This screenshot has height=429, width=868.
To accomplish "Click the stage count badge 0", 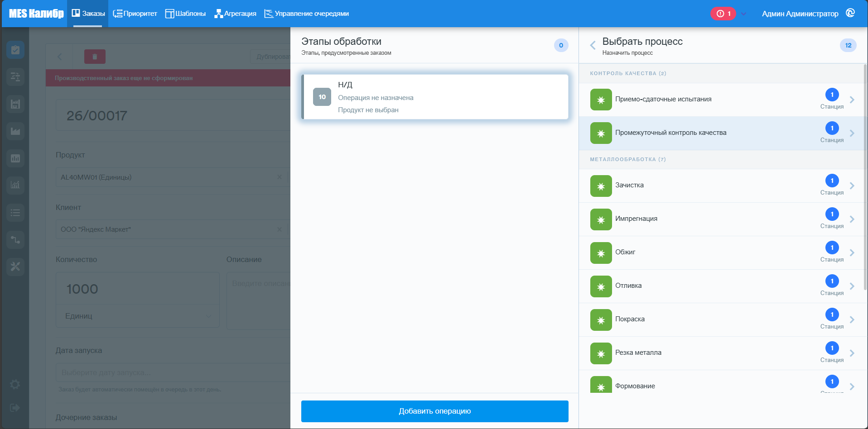I will coord(561,45).
